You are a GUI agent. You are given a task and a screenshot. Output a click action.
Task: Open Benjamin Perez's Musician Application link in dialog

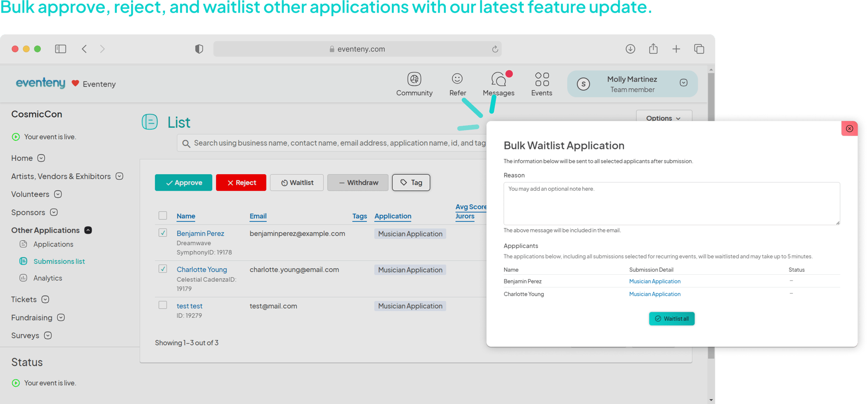(654, 281)
